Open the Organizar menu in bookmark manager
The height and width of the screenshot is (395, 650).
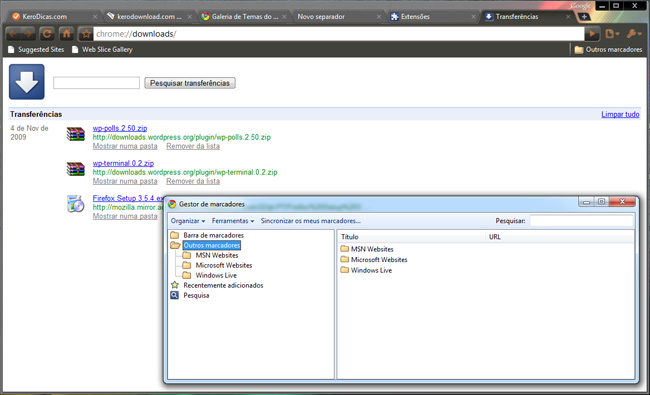(x=188, y=221)
